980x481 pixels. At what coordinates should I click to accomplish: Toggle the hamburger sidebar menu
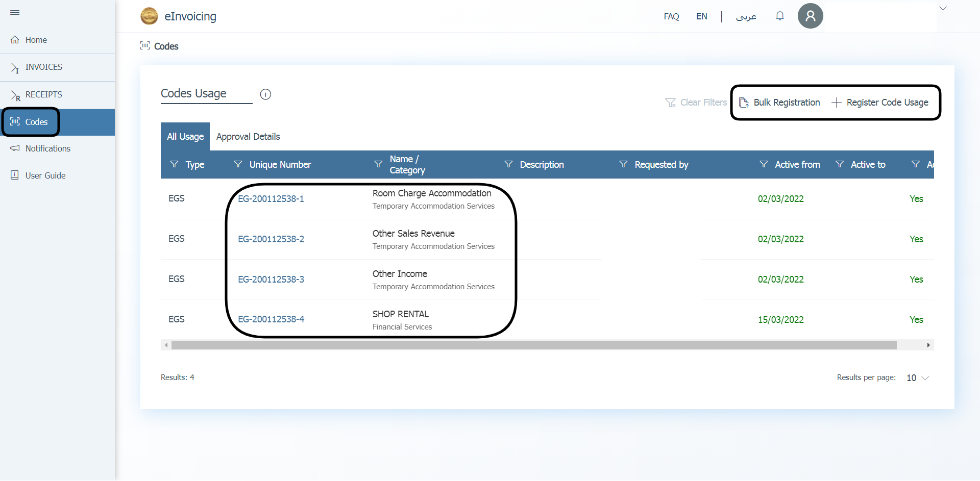(x=15, y=12)
